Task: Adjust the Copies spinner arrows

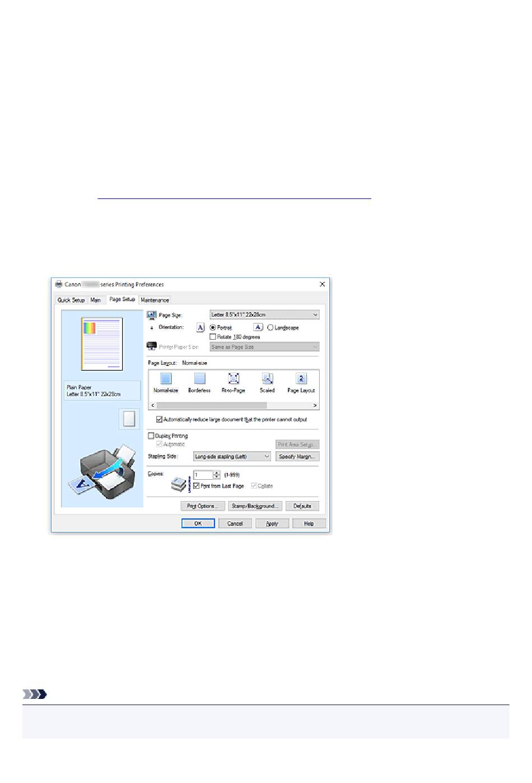Action: click(217, 475)
